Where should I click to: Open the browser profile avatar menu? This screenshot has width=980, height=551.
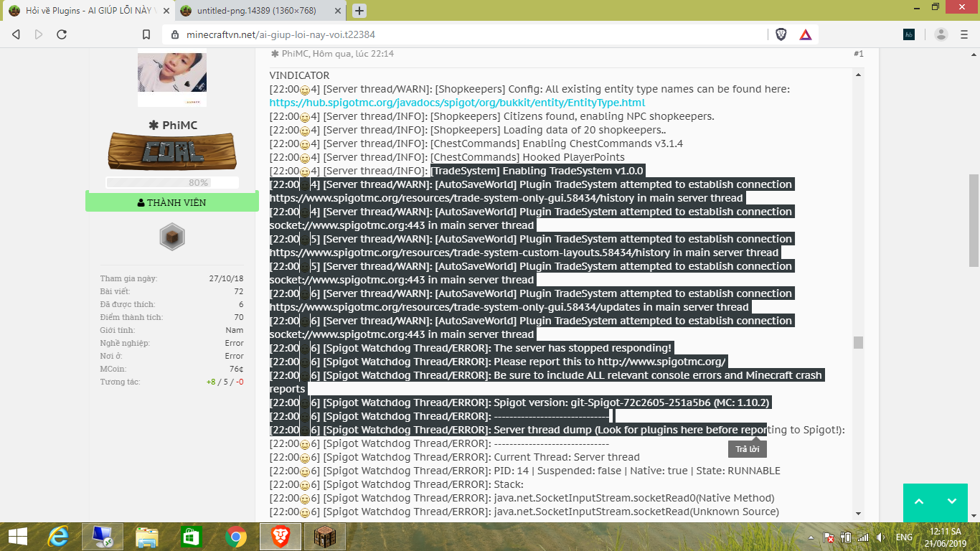tap(941, 34)
